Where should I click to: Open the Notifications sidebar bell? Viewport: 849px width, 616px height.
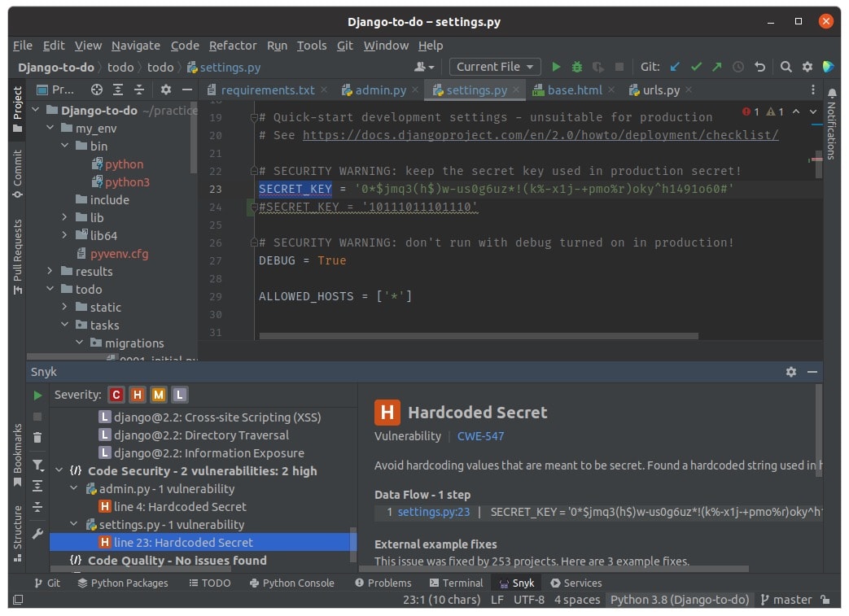[832, 94]
